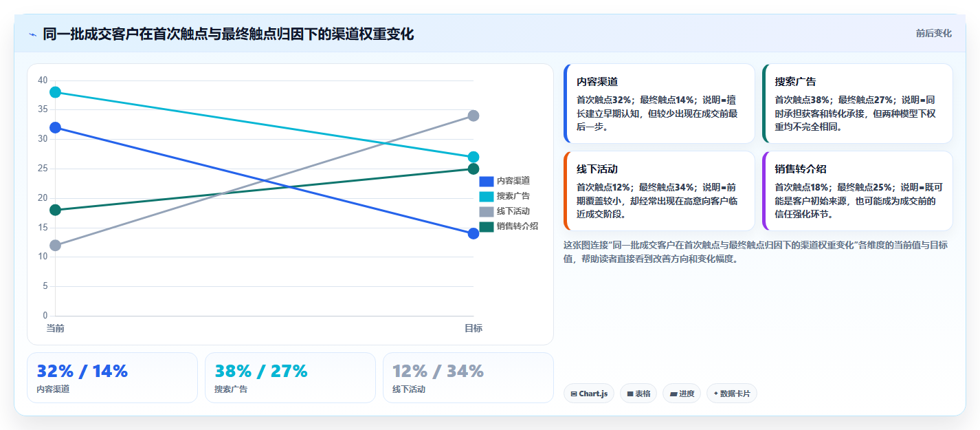Screen dimensions: 980x430
Task: Click the lightning icon beside the title
Action: point(32,34)
